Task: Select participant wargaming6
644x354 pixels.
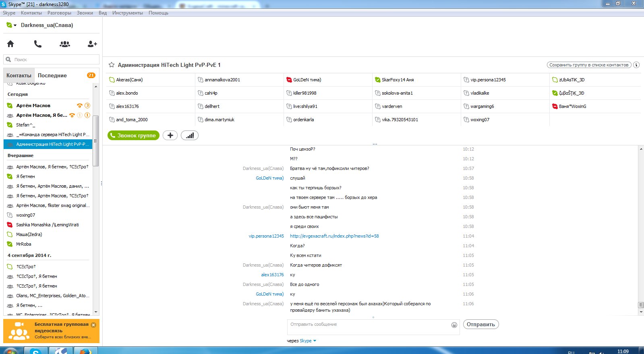Action: [505, 106]
